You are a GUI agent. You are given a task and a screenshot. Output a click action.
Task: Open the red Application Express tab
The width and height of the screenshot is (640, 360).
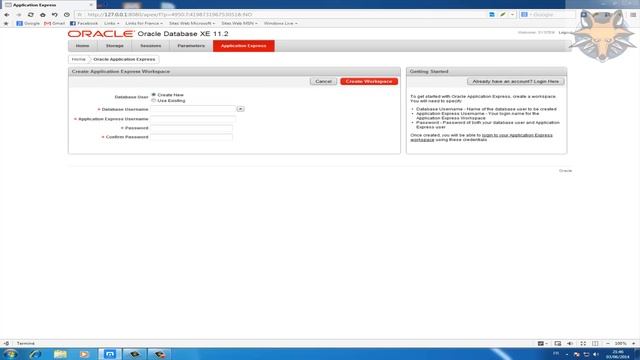tap(244, 46)
